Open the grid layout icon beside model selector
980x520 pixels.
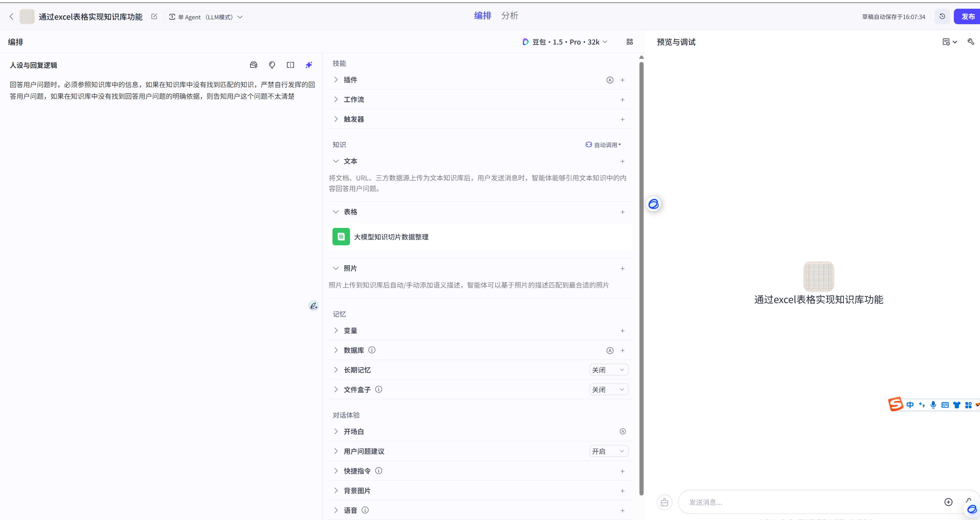(629, 42)
